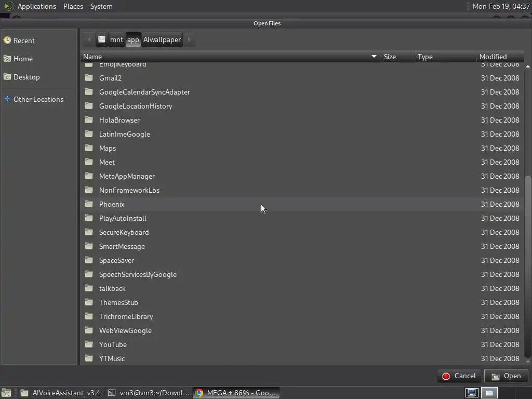Sort by the Size column header

point(397,57)
